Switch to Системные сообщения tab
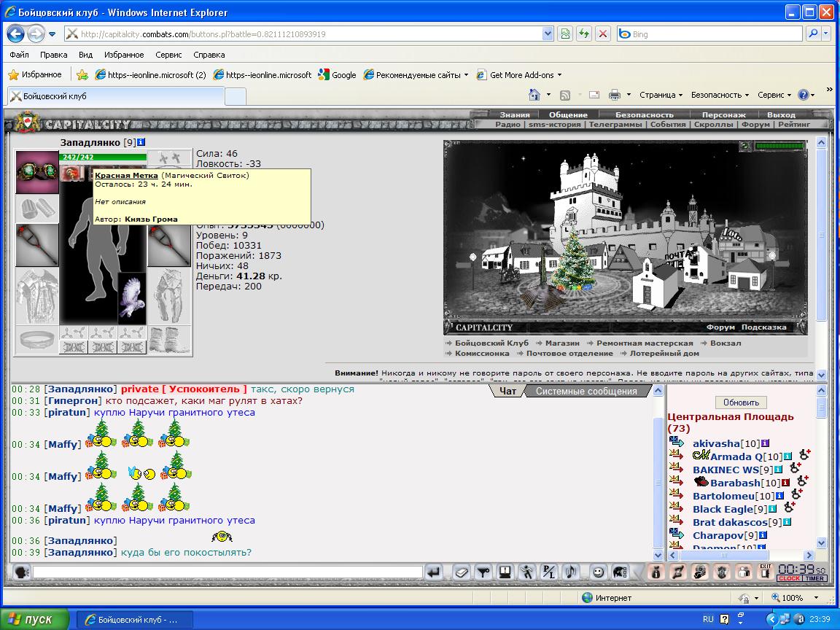This screenshot has width=840, height=630. 586,391
